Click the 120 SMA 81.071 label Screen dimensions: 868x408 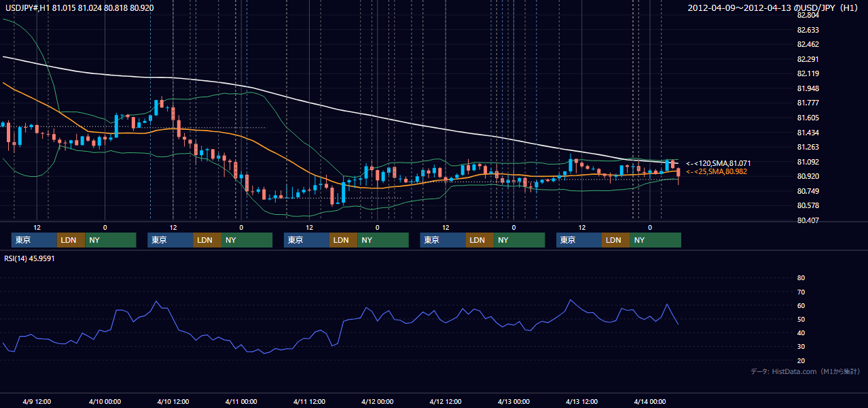click(718, 163)
